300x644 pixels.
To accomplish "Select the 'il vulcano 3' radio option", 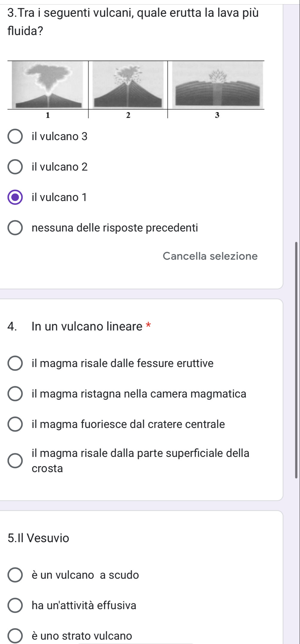I will click(x=15, y=137).
